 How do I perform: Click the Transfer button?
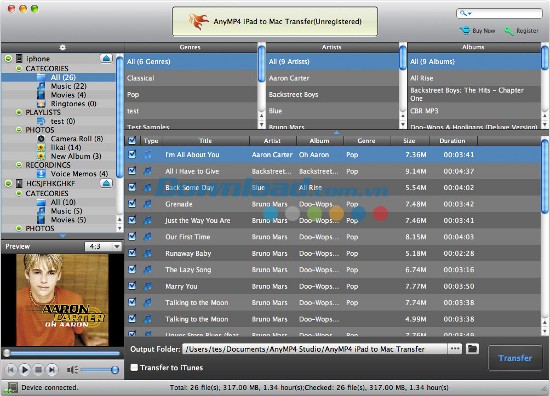click(515, 358)
